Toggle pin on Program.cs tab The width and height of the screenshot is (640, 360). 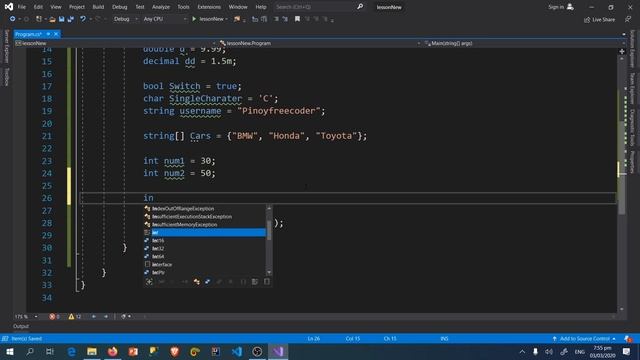[48, 34]
